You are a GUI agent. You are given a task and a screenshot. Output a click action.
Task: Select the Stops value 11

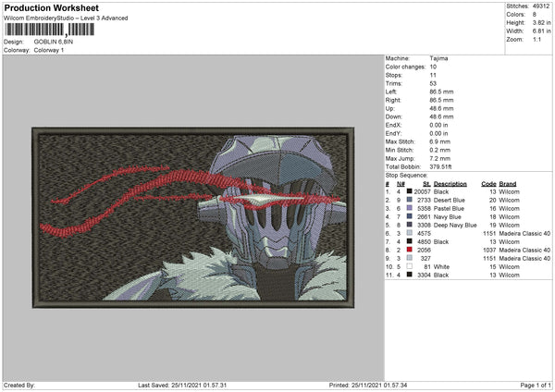tap(433, 75)
